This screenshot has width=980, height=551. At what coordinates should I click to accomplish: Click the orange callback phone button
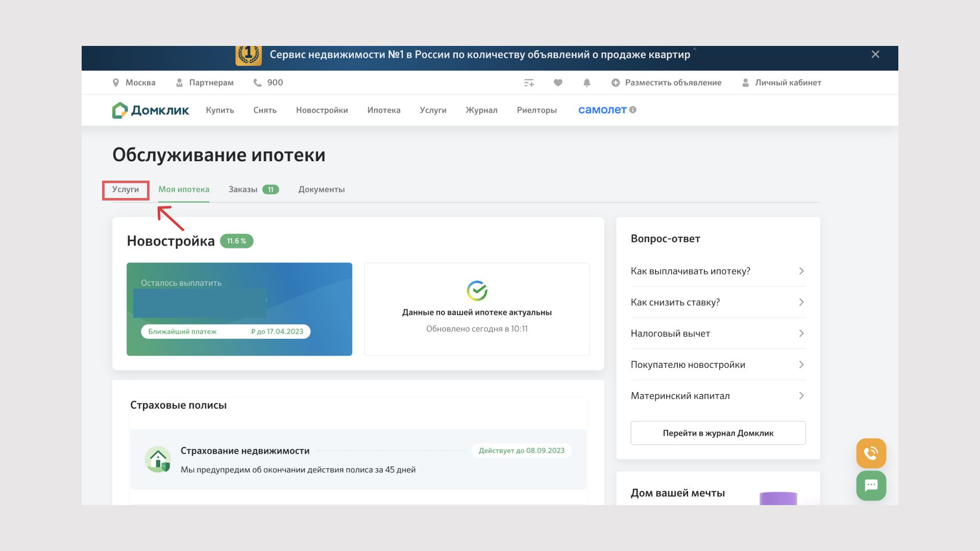tap(871, 453)
